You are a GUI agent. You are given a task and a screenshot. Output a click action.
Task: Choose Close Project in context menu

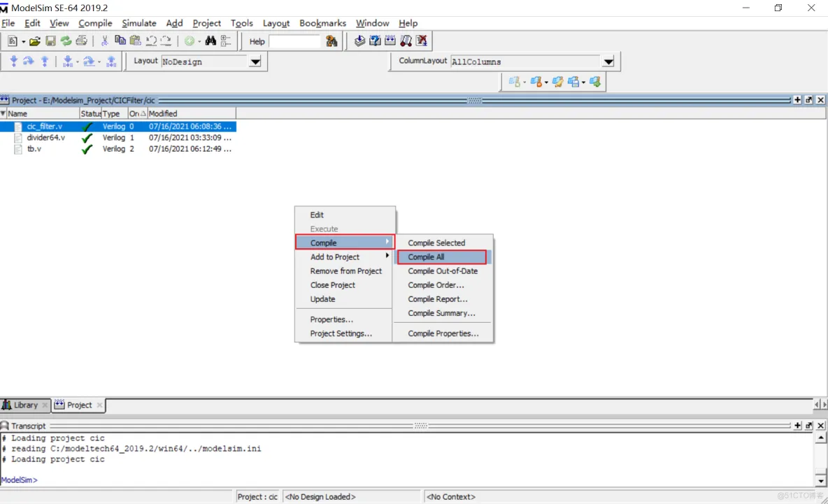(x=333, y=285)
